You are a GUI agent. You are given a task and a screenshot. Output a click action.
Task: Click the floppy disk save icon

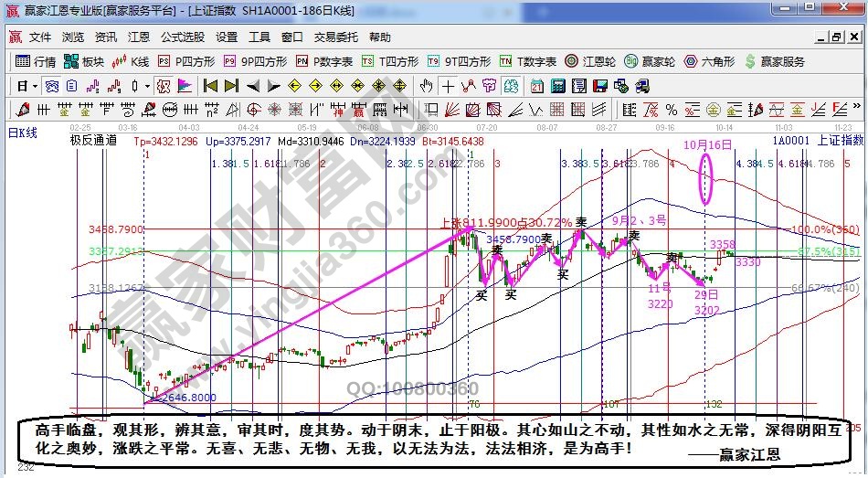click(x=600, y=86)
